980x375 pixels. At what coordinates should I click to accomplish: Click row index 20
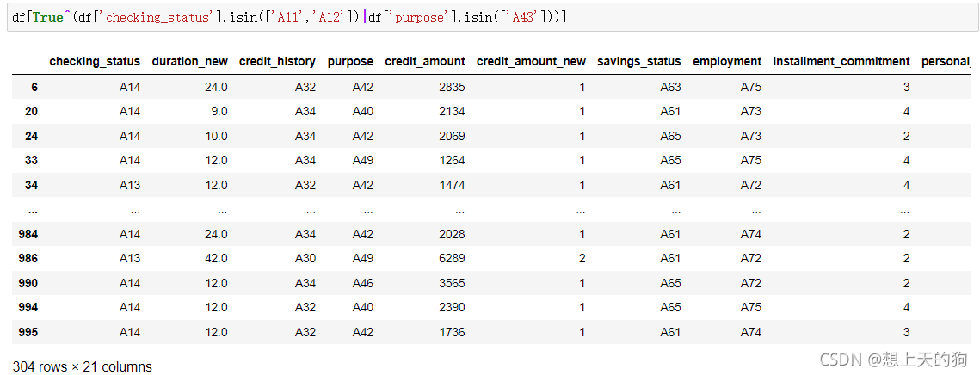pyautogui.click(x=31, y=112)
